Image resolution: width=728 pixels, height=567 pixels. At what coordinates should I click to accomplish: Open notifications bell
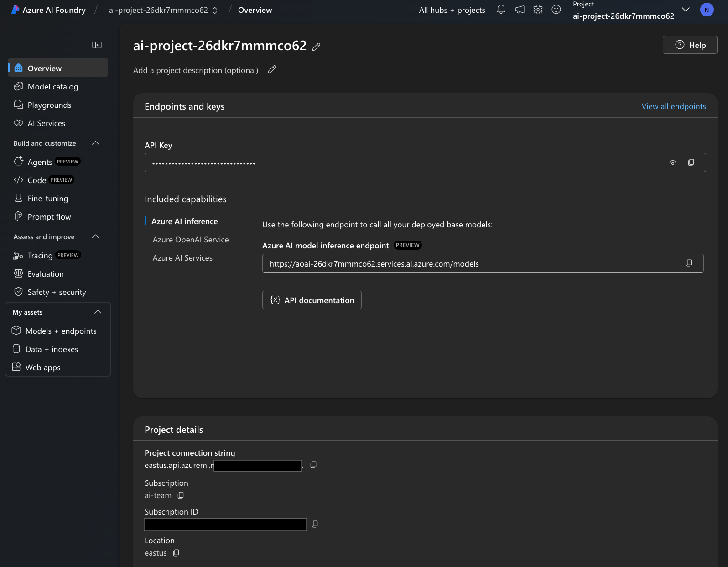pos(501,10)
